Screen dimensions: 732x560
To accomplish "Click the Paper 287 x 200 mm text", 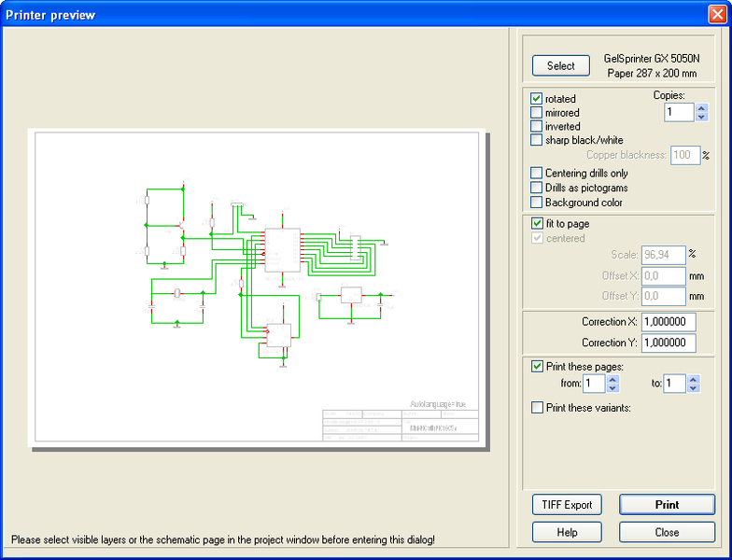I will 652,73.
